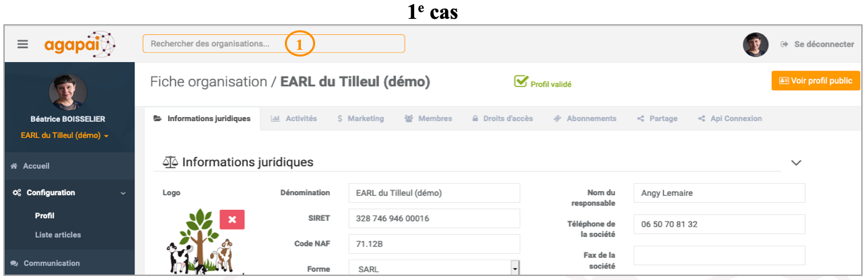Viewport: 868px width, 280px height.
Task: Click the Se déconnecter link
Action: click(817, 44)
